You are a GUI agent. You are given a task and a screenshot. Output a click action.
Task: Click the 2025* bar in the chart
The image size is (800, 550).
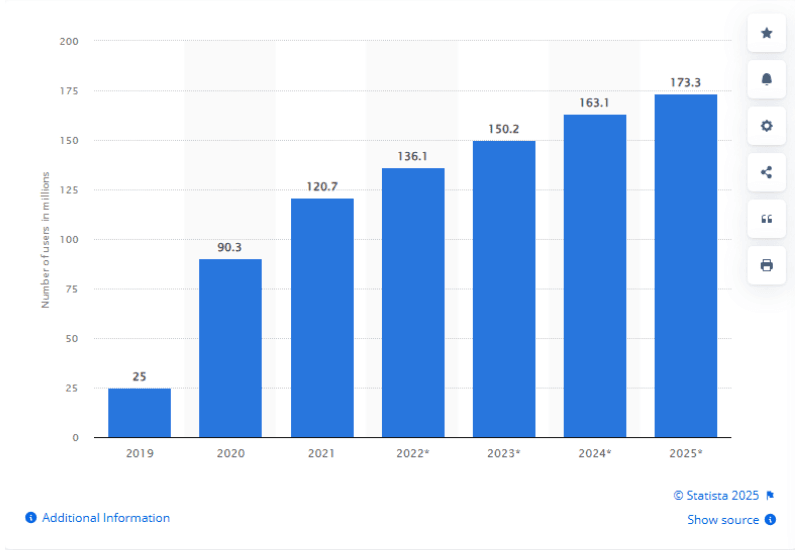[686, 266]
